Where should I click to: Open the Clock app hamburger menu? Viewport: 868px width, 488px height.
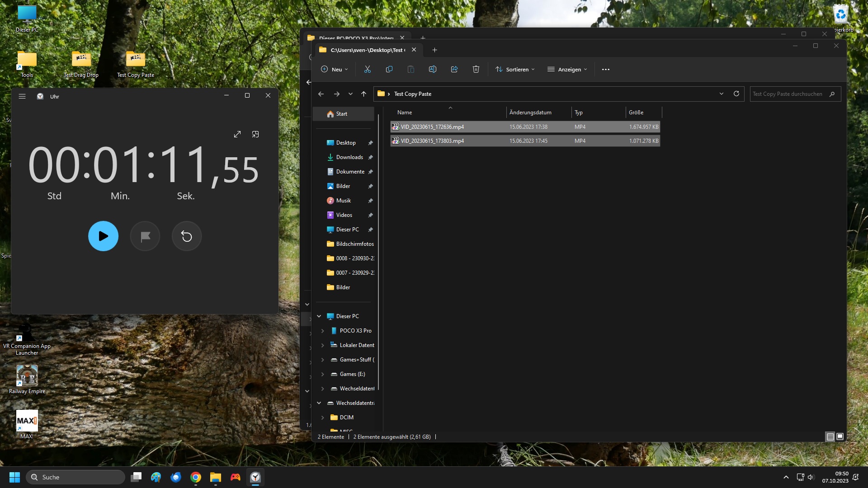coord(22,96)
